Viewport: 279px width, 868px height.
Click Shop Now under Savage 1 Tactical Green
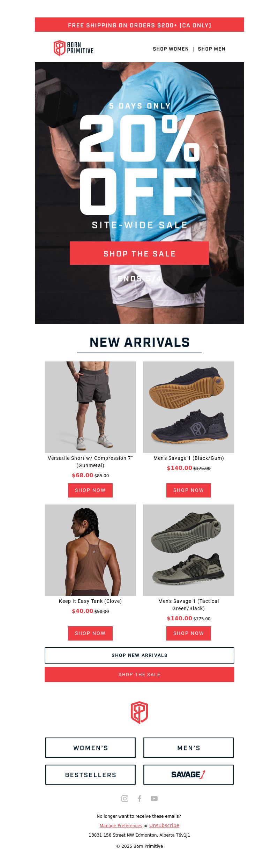click(189, 633)
